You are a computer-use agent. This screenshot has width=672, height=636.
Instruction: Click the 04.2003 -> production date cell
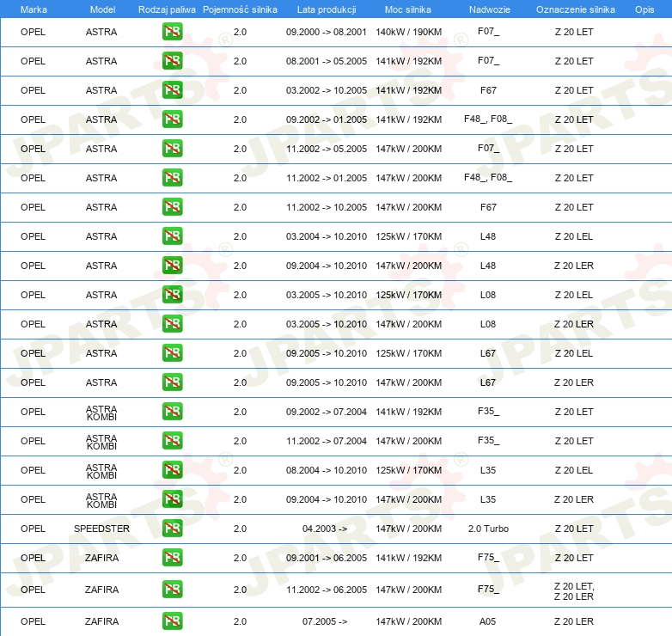[x=325, y=529]
